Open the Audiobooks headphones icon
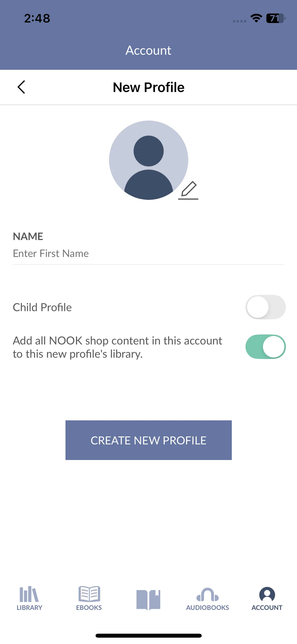The width and height of the screenshot is (297, 644). [208, 595]
